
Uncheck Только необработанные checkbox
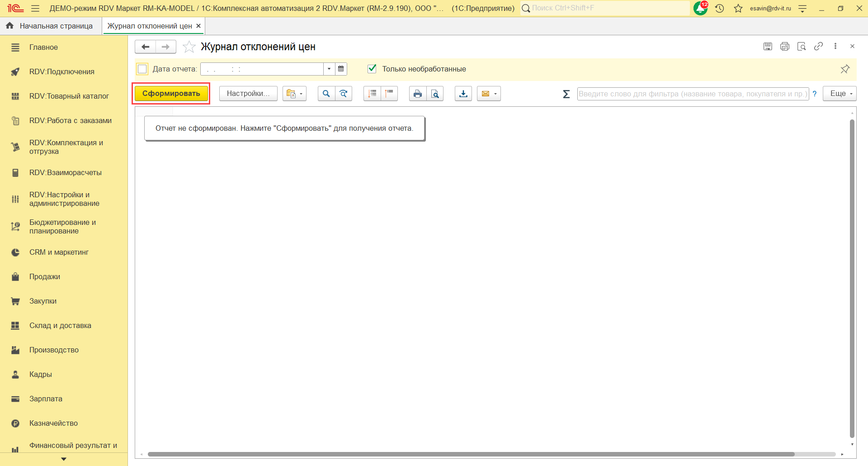[x=372, y=69]
